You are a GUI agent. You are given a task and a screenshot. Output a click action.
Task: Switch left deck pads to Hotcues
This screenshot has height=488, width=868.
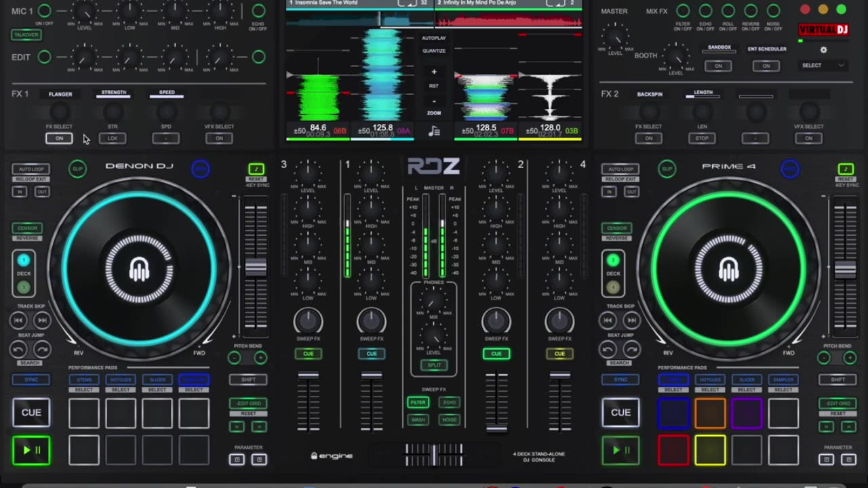120,380
